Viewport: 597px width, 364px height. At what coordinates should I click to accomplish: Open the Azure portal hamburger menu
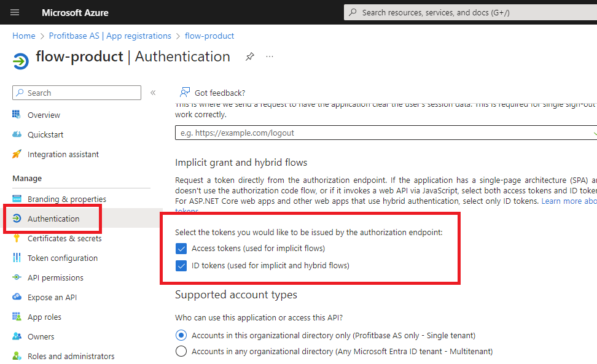click(15, 12)
